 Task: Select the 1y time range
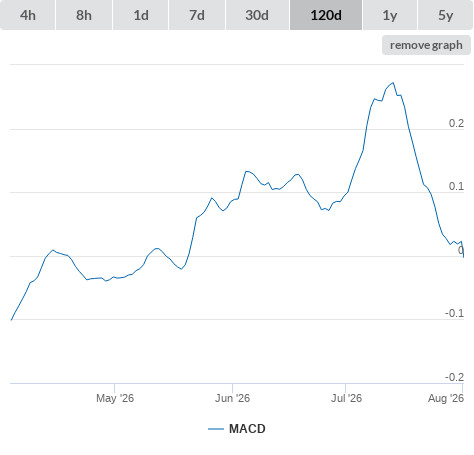[390, 15]
